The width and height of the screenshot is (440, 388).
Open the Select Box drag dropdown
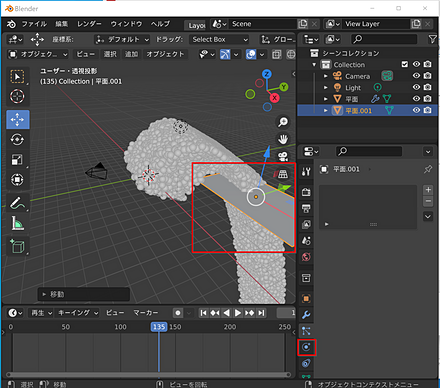coord(219,40)
